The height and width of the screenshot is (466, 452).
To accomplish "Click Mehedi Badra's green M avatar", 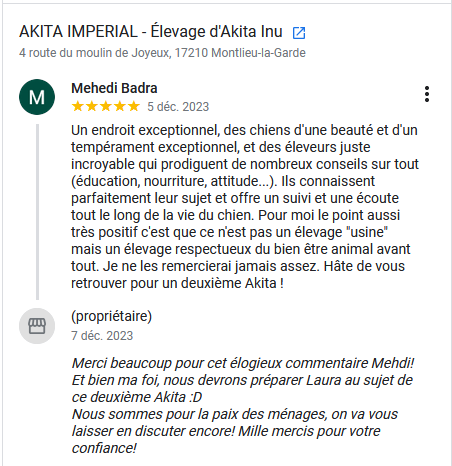I will [x=37, y=97].
